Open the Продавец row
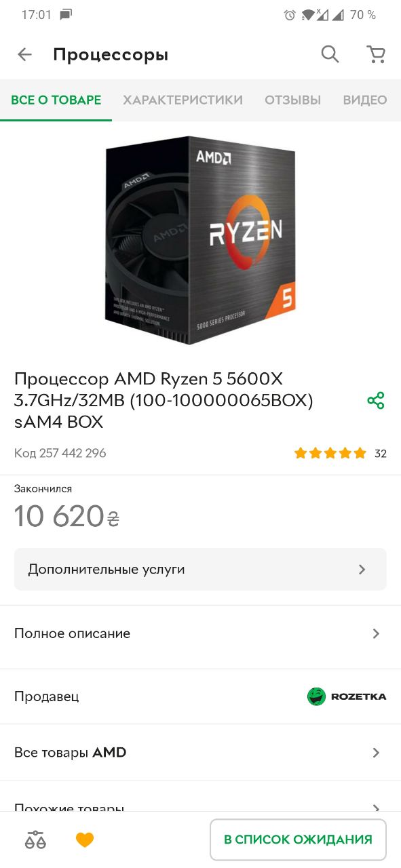This screenshot has width=401, height=868. pos(200,696)
